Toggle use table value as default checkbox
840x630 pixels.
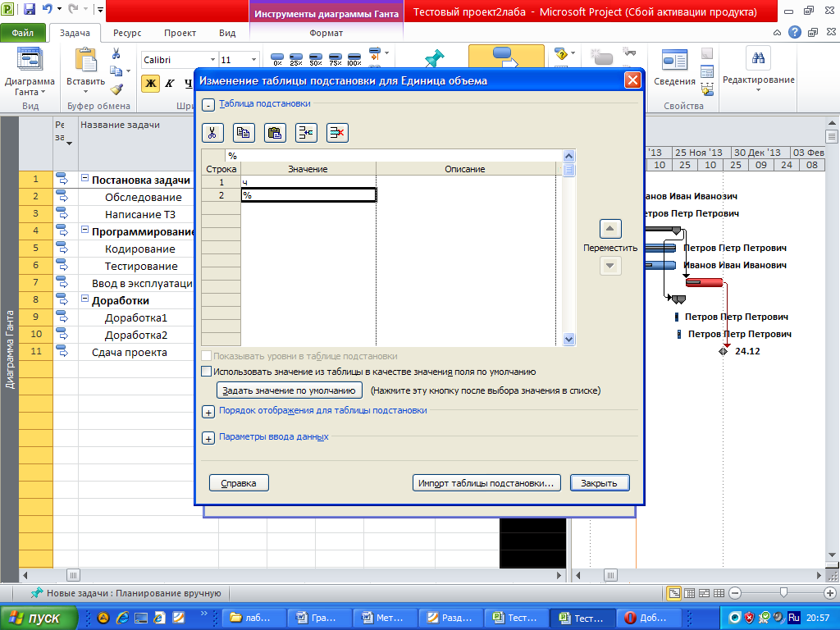click(x=206, y=372)
